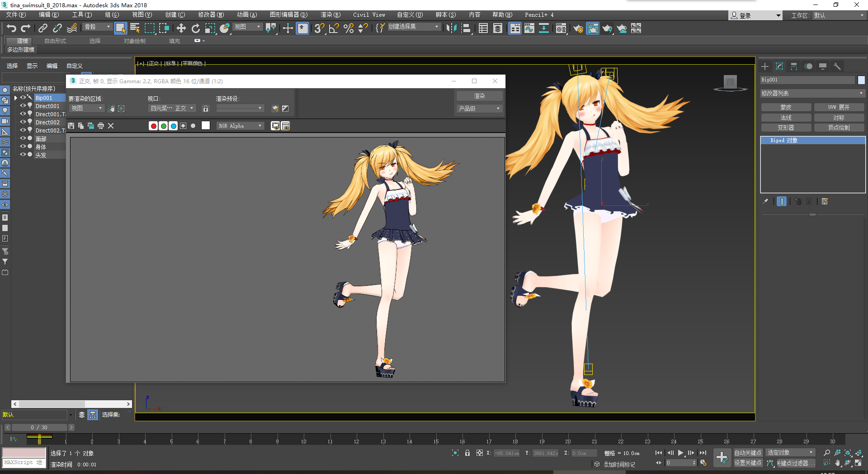This screenshot has height=474, width=868.
Task: Click the Align tool icon
Action: [x=466, y=28]
